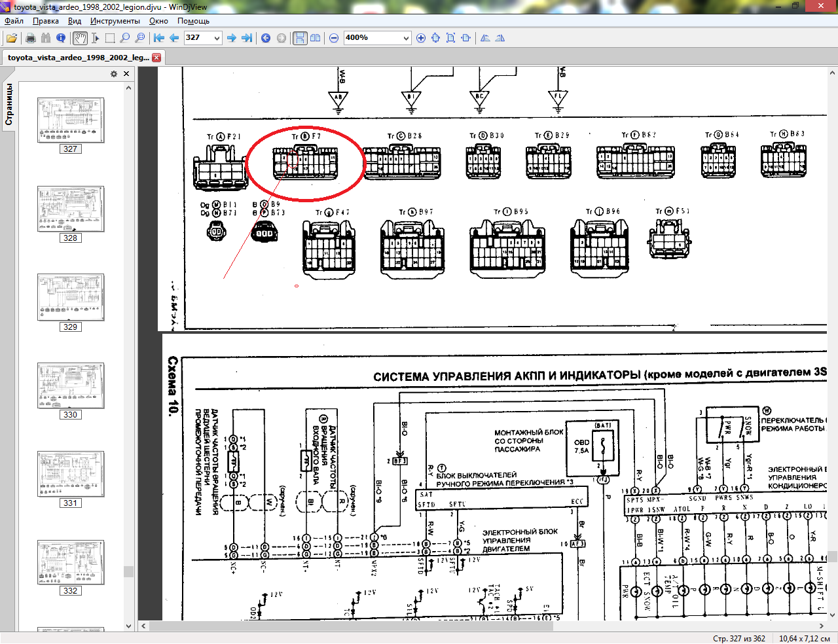Viewport: 838px width, 644px height.
Task: Close the toyota_vista_ardeo document tab
Action: pos(156,58)
